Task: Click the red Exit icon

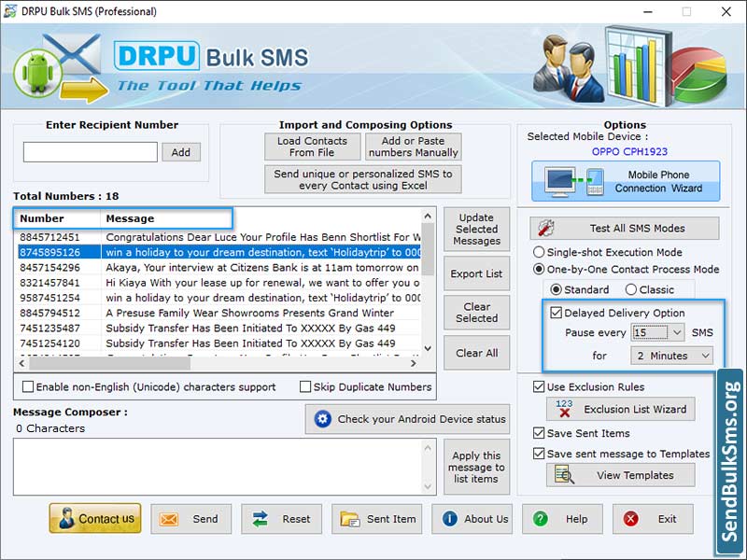Action: 630,519
